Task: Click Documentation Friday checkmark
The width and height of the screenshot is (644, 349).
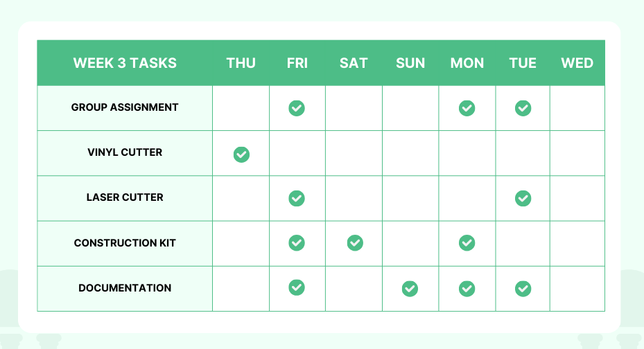Action: pyautogui.click(x=297, y=287)
